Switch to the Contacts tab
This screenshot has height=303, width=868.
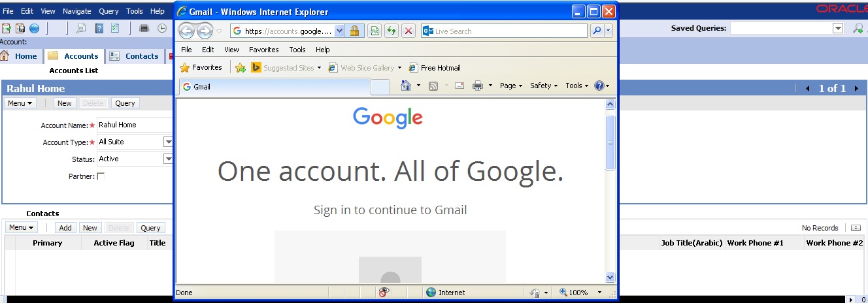(135, 56)
